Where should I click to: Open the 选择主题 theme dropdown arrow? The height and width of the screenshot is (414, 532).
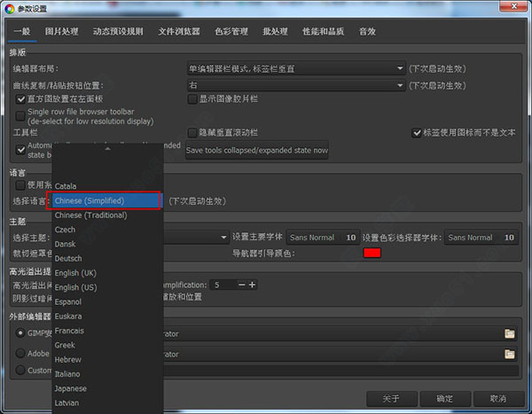pyautogui.click(x=224, y=238)
